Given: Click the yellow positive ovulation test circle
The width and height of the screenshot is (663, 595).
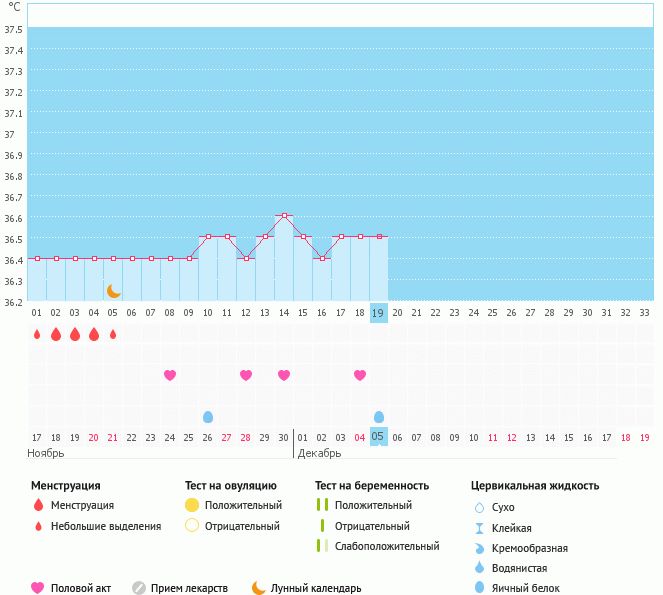Looking at the screenshot, I should (192, 506).
